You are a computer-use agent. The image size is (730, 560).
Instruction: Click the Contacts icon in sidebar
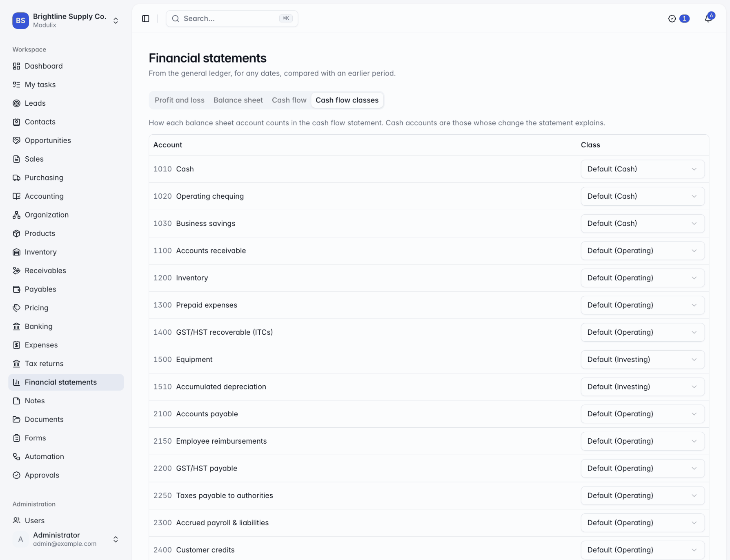pos(16,122)
